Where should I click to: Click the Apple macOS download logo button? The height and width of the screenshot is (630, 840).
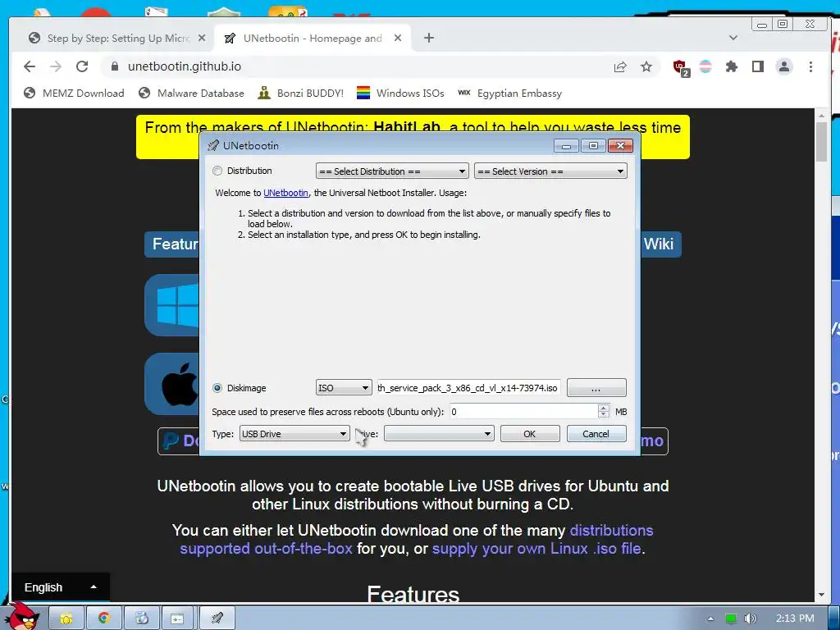click(171, 384)
